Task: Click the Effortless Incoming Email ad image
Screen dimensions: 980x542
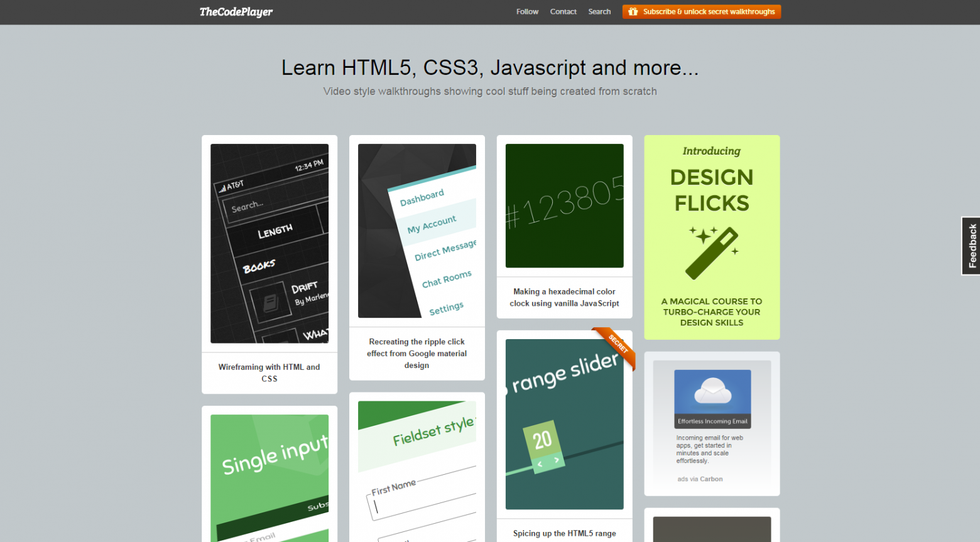Action: click(713, 399)
